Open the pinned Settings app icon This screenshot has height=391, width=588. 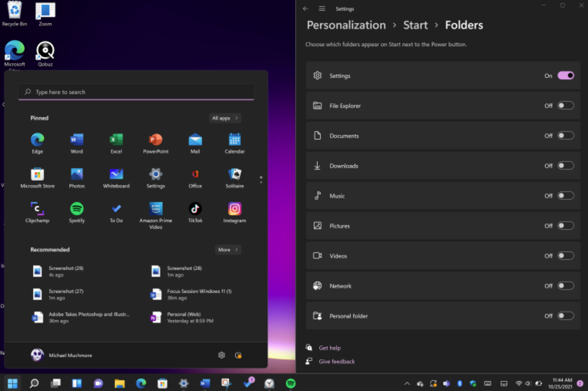click(156, 178)
